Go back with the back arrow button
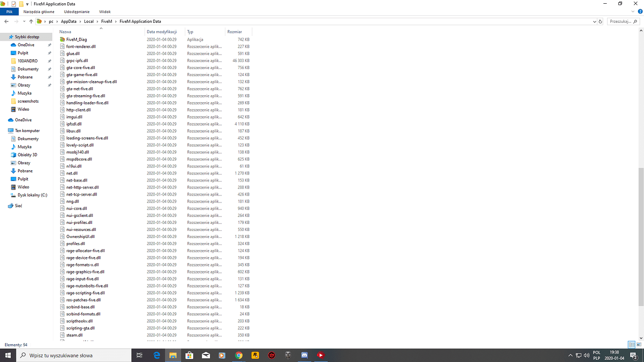 (x=6, y=21)
